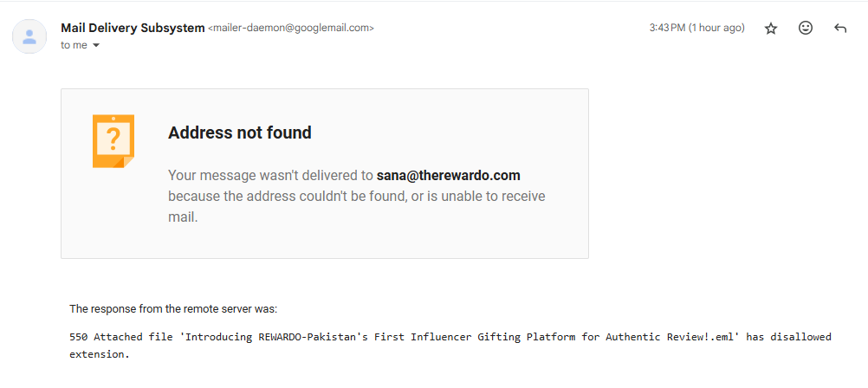
Task: Click the orange question mark warning icon
Action: tap(113, 140)
